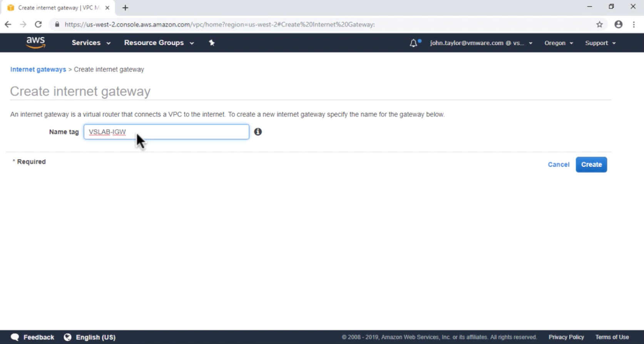Go to Internet gateways breadcrumb link
Viewport: 644px width, 344px height.
(x=38, y=69)
